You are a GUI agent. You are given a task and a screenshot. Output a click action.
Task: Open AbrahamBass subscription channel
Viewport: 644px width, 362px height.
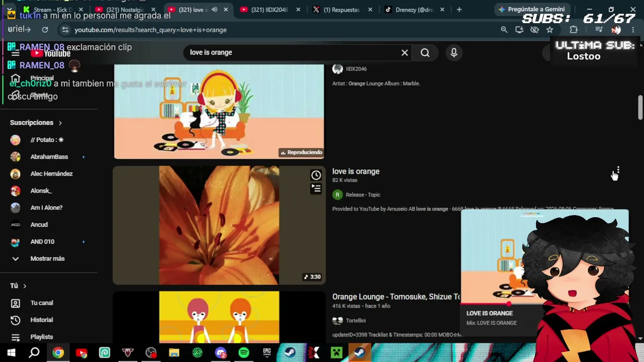[49, 157]
